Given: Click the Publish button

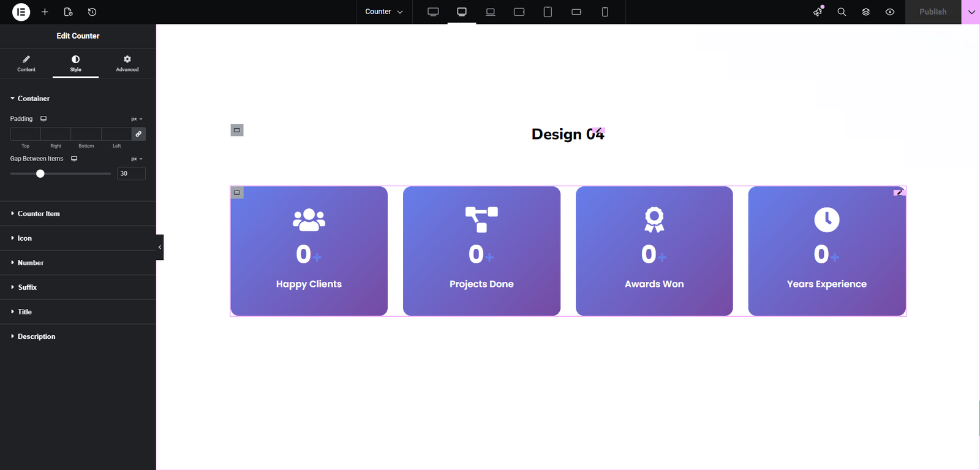Looking at the screenshot, I should (x=933, y=12).
